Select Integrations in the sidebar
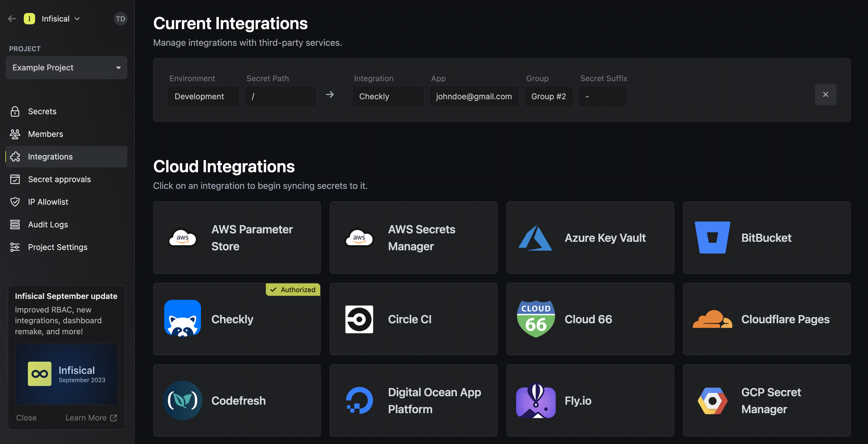Image resolution: width=868 pixels, height=444 pixels. coord(66,156)
